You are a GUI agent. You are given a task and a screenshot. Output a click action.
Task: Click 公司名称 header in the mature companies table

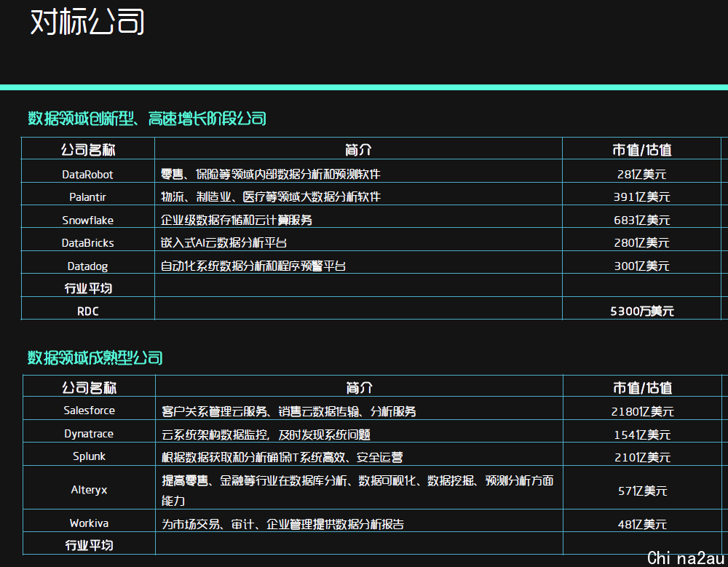[x=89, y=388]
